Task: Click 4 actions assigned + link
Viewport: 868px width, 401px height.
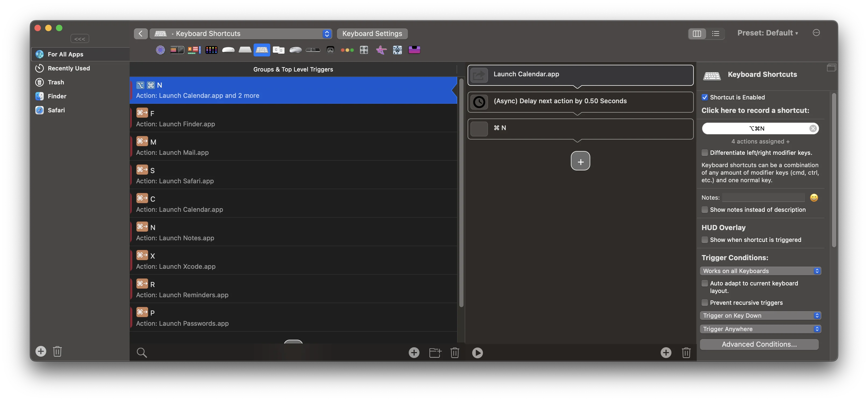Action: pyautogui.click(x=760, y=141)
